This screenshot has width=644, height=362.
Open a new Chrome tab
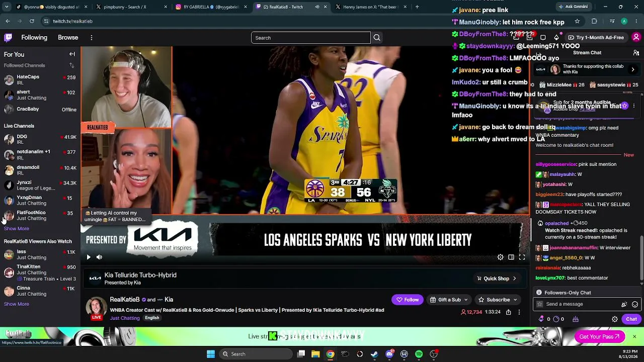coord(417,7)
